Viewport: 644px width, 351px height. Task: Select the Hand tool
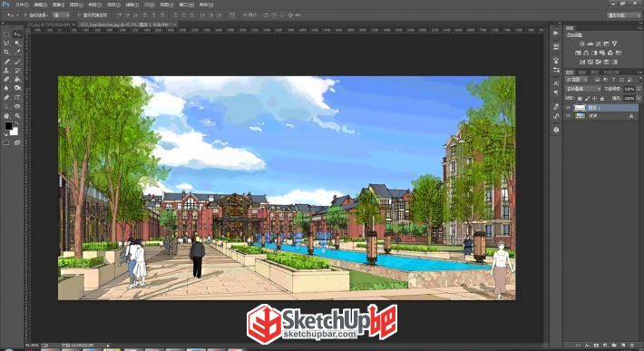6,116
